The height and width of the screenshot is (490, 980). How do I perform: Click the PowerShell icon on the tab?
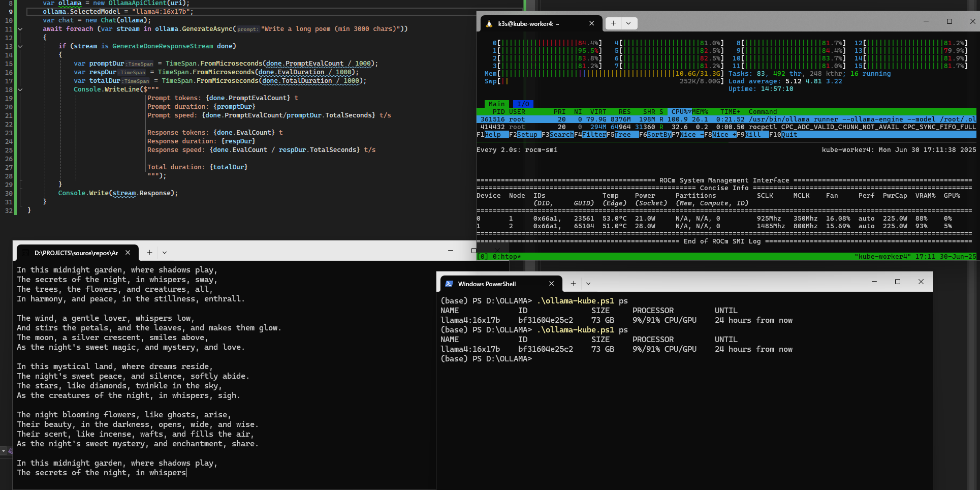coord(449,284)
